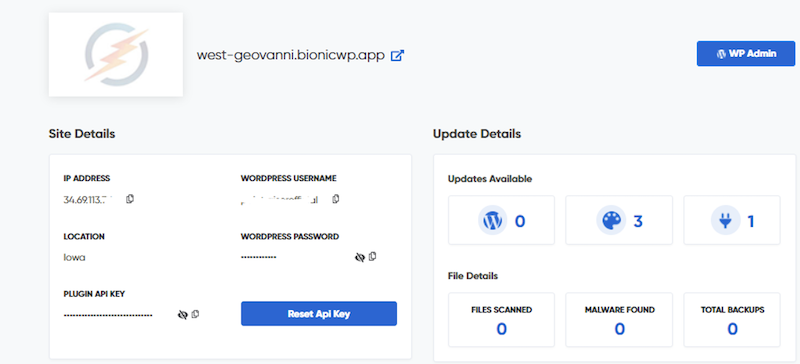Click the Updates Available label

490,179
